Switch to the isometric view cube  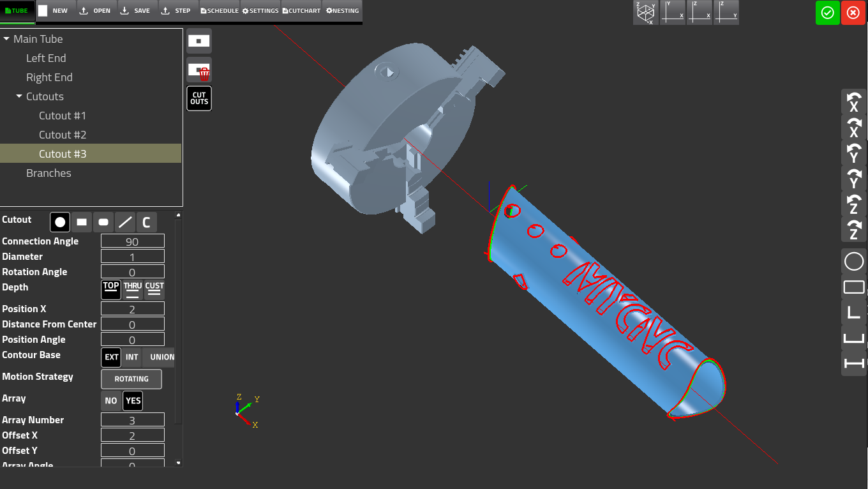click(x=646, y=13)
